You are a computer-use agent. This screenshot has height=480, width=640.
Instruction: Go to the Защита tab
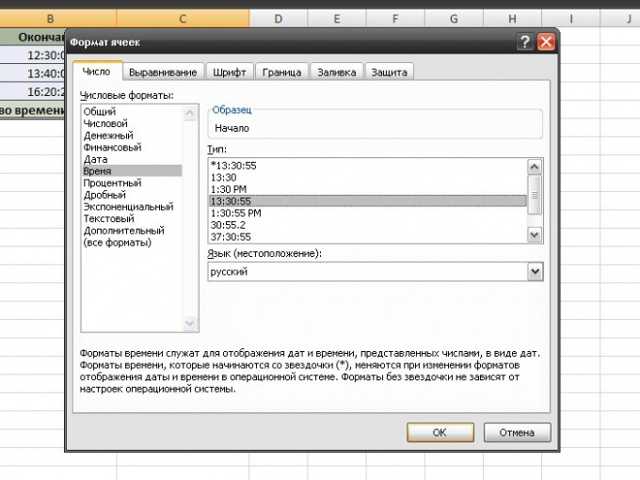point(389,72)
